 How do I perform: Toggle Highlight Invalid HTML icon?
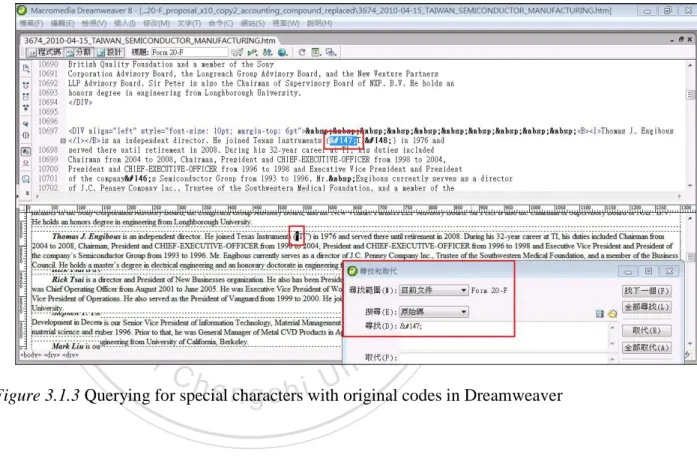click(x=26, y=163)
